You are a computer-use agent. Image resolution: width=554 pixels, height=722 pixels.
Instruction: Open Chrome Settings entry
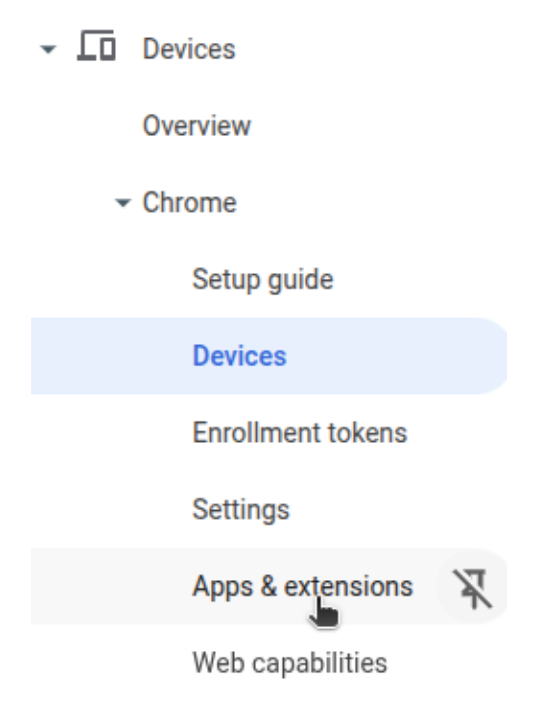click(x=241, y=510)
